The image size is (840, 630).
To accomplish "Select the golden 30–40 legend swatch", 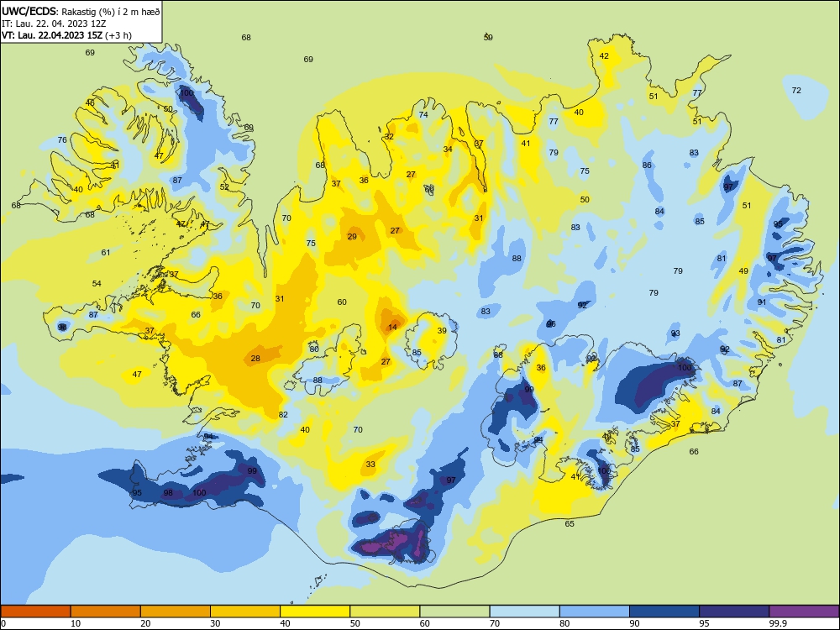I will click(x=245, y=612).
